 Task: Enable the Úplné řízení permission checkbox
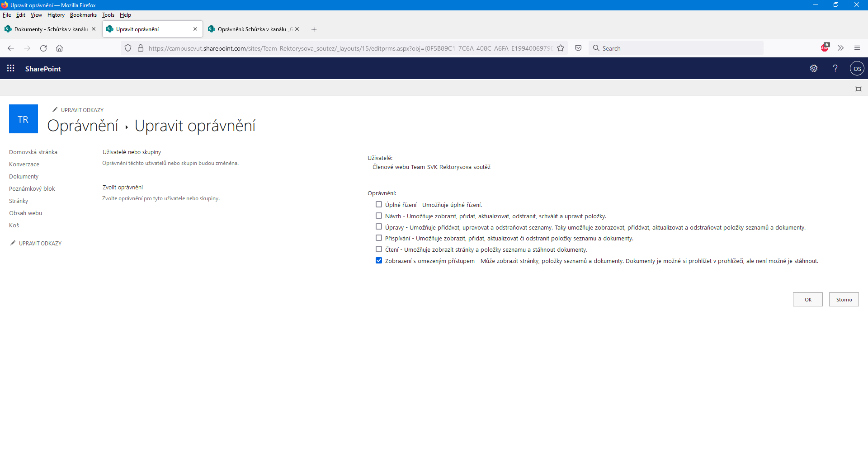pyautogui.click(x=379, y=205)
